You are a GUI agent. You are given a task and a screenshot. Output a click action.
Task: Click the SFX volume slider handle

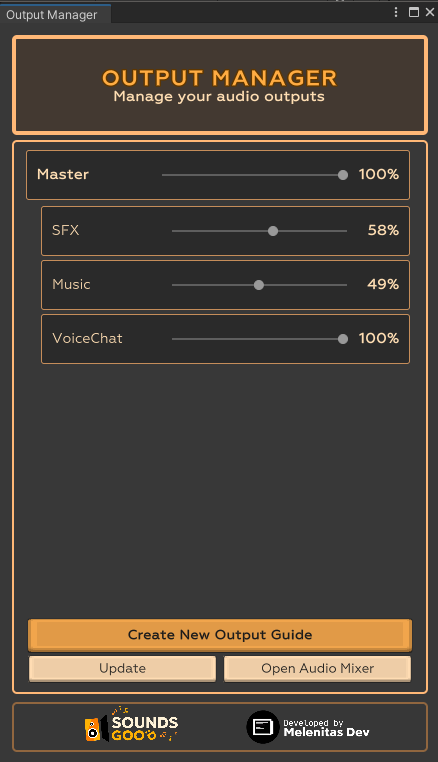(x=273, y=231)
